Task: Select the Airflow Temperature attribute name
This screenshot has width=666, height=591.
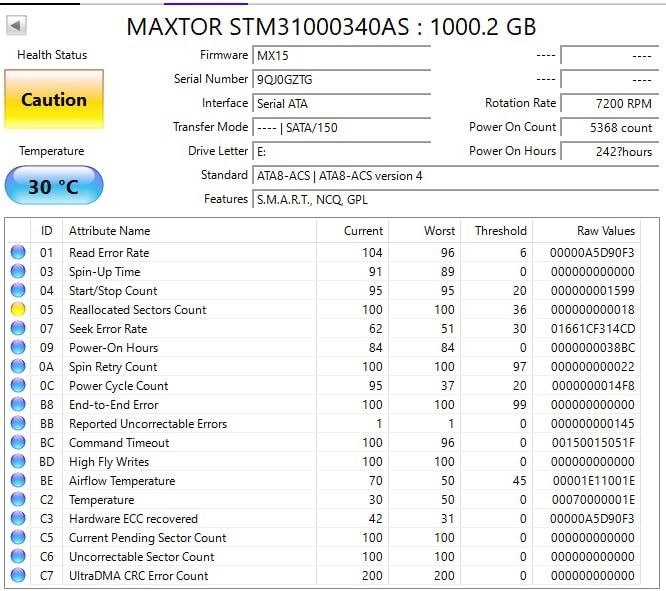Action: coord(122,481)
